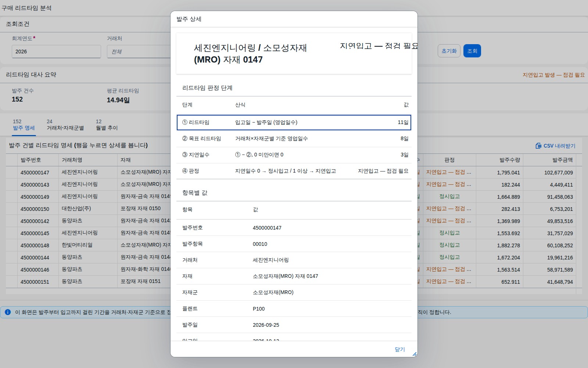Click the dialog 발주번호 value 4500000147
This screenshot has width=588, height=368.
pos(267,228)
